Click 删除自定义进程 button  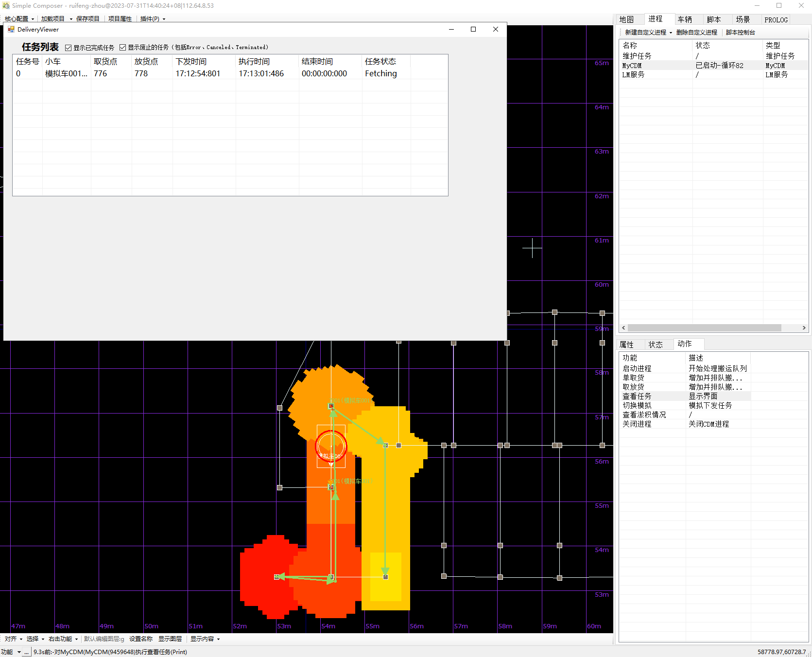(696, 33)
